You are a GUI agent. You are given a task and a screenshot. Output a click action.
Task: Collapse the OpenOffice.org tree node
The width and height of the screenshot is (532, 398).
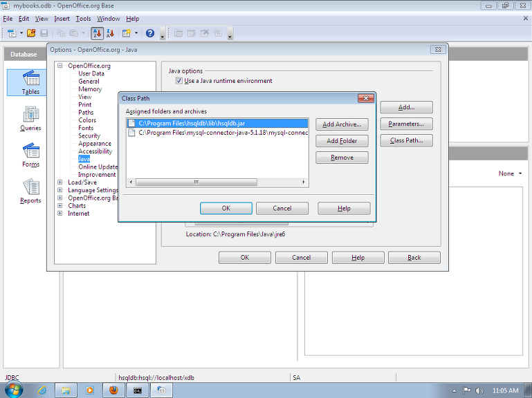(x=60, y=66)
